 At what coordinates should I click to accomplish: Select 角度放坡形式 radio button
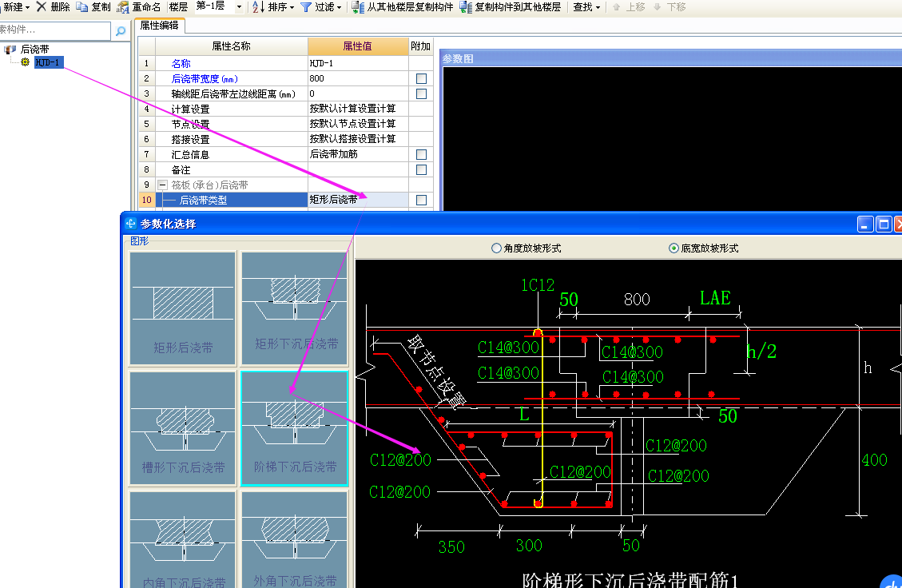(496, 248)
